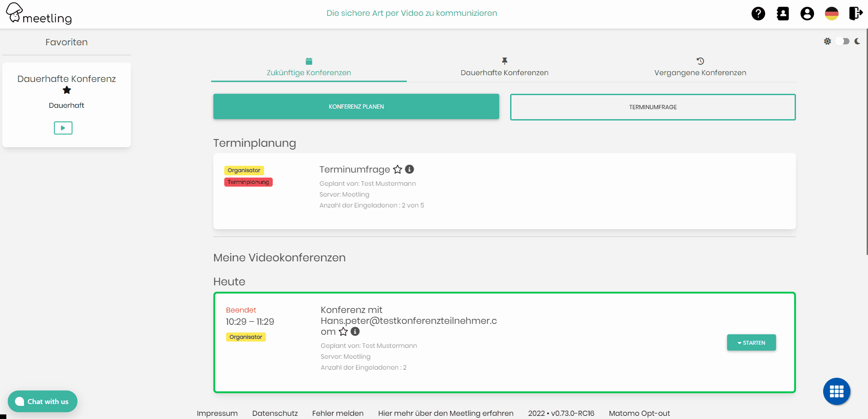Open the Impressum link in the footer
The image size is (868, 419).
pyautogui.click(x=217, y=413)
